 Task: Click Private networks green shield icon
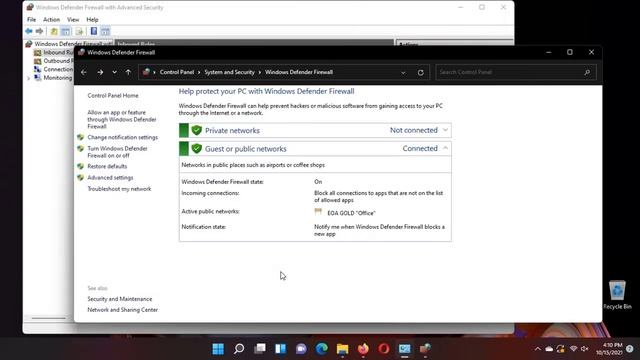196,130
